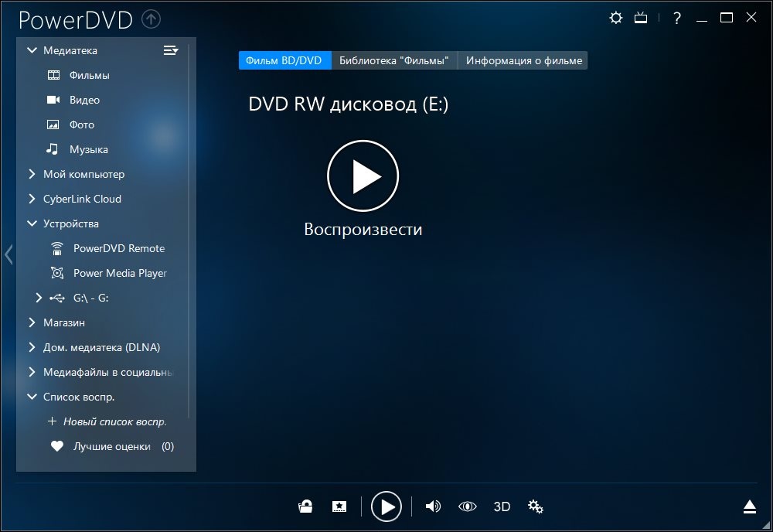The width and height of the screenshot is (773, 532).
Task: Select Power Media Player device
Action: pos(120,273)
